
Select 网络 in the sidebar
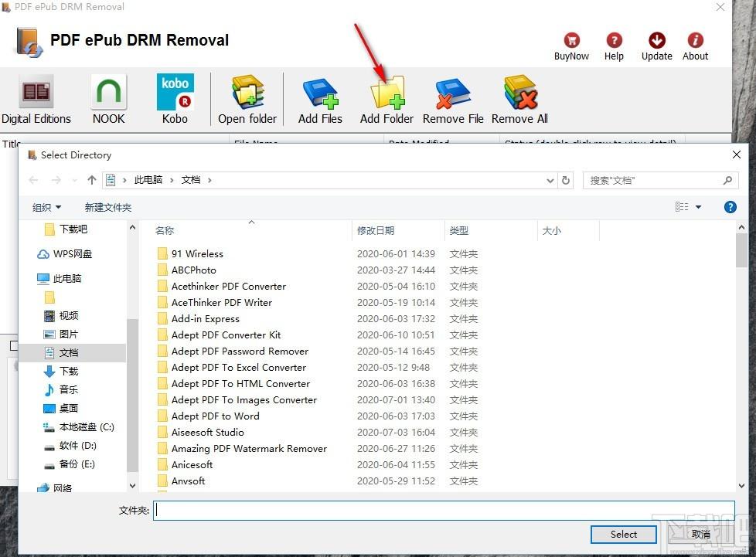54,487
